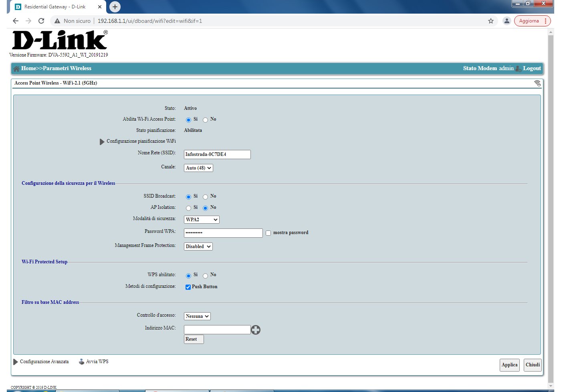This screenshot has height=392, width=561.
Task: Open Management Frame Protection dropdown
Action: [198, 247]
